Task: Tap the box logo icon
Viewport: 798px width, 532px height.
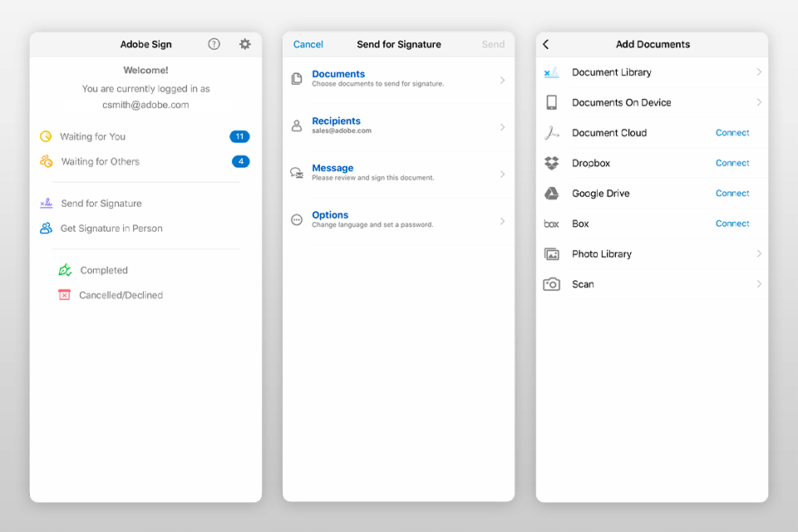Action: (x=552, y=224)
